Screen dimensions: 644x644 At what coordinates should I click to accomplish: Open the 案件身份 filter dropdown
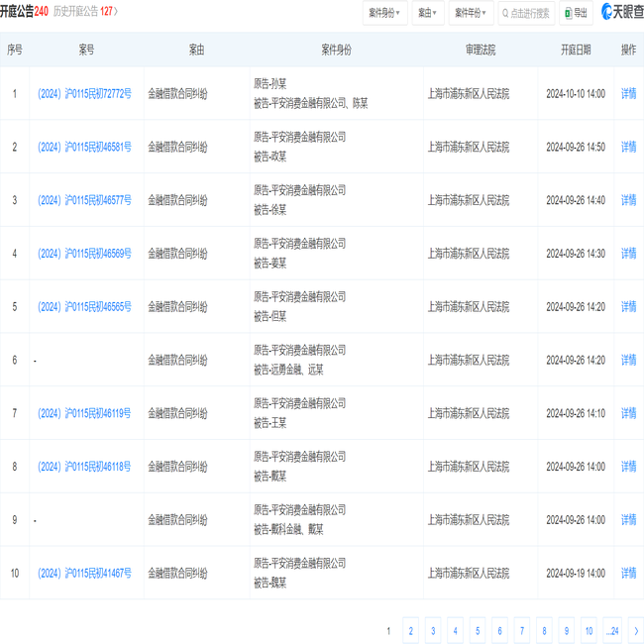coord(384,13)
